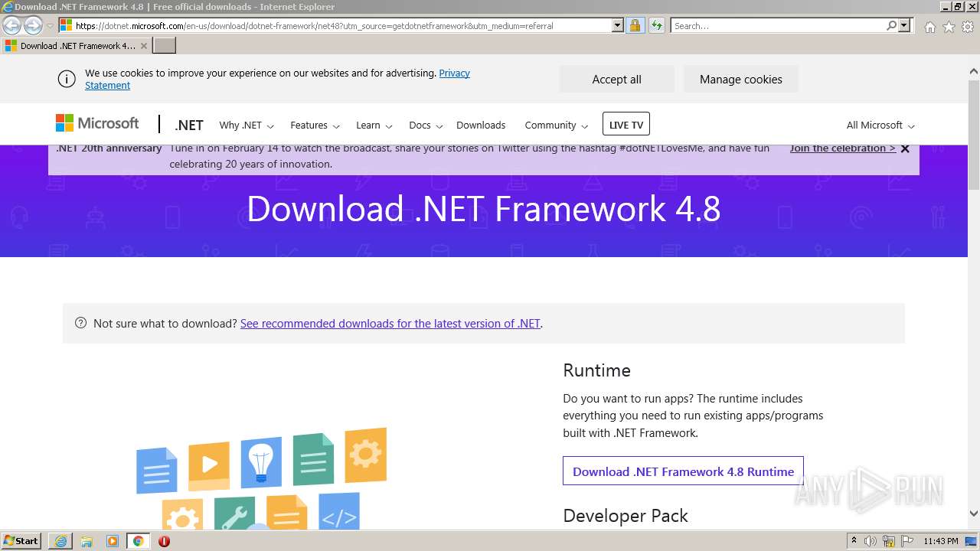Open the recent pages dropdown arrow
This screenshot has width=980, height=551.
pos(50,26)
